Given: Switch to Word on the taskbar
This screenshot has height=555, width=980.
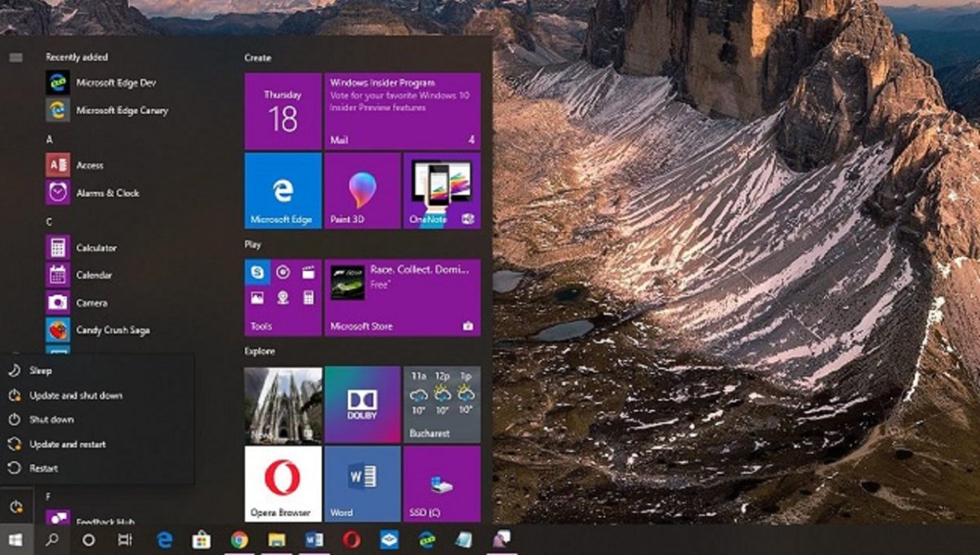Looking at the screenshot, I should pos(314,539).
